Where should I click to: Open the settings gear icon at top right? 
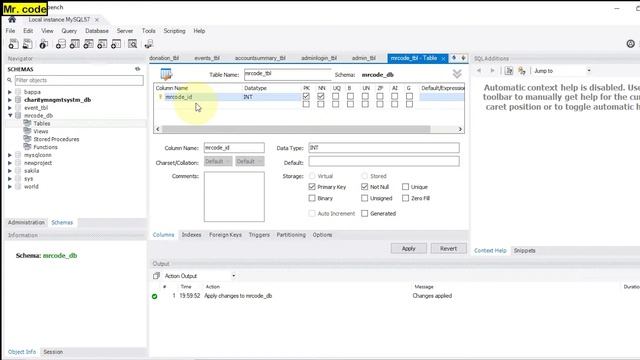click(x=631, y=44)
